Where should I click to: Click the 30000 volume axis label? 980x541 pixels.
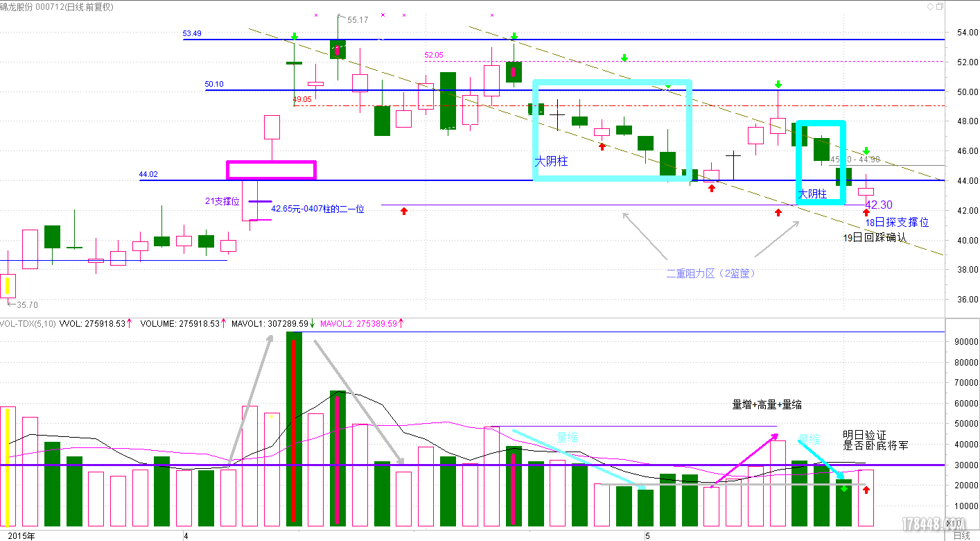(965, 465)
